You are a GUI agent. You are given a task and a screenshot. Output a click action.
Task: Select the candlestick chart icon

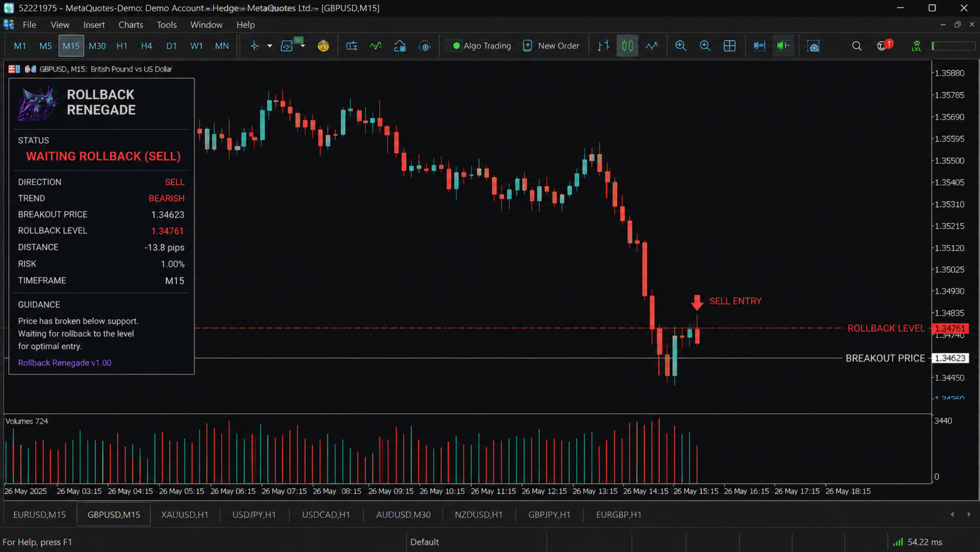click(x=627, y=46)
